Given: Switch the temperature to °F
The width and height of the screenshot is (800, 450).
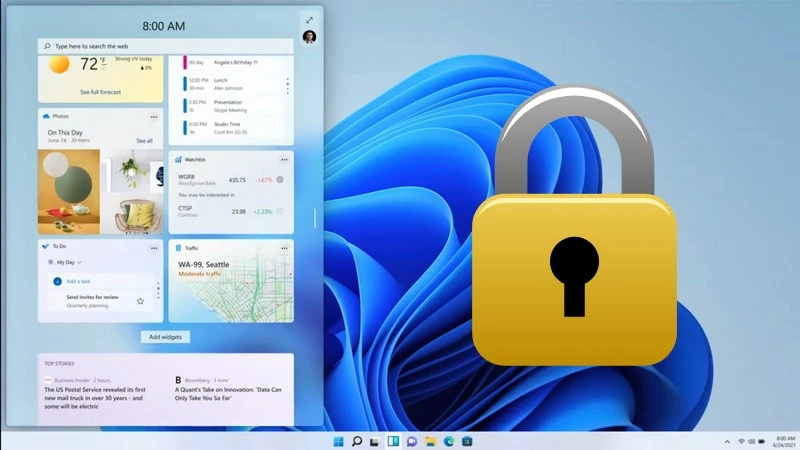Looking at the screenshot, I should point(104,61).
